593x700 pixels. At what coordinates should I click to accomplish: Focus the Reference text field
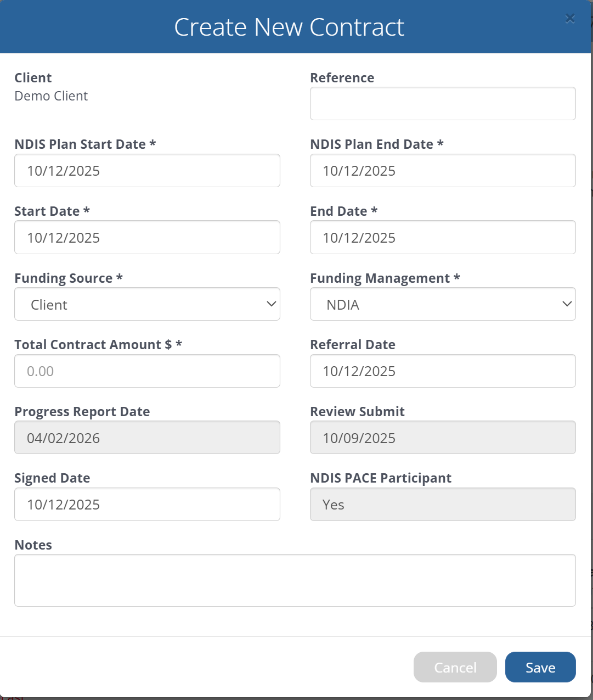tap(442, 104)
